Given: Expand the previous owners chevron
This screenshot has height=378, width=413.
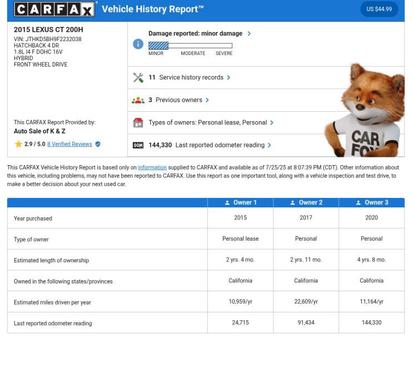Looking at the screenshot, I should (x=207, y=100).
